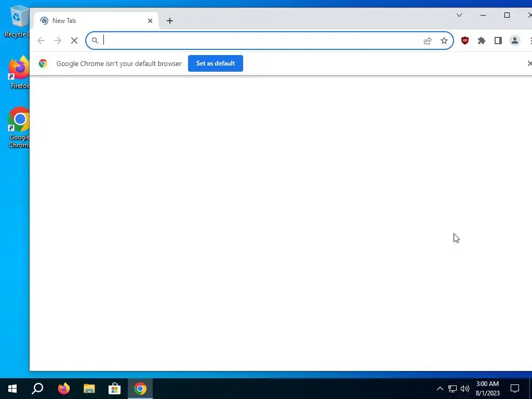532x399 pixels.
Task: Expand the tab search chevron
Action: (x=459, y=15)
